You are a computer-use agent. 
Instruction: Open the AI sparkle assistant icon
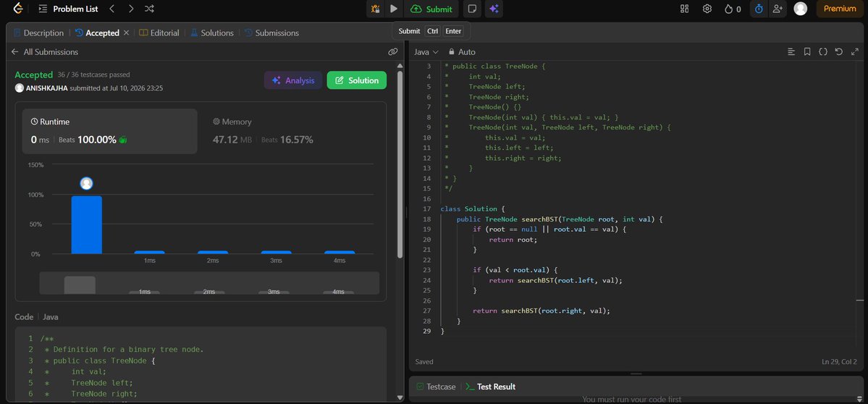click(494, 9)
